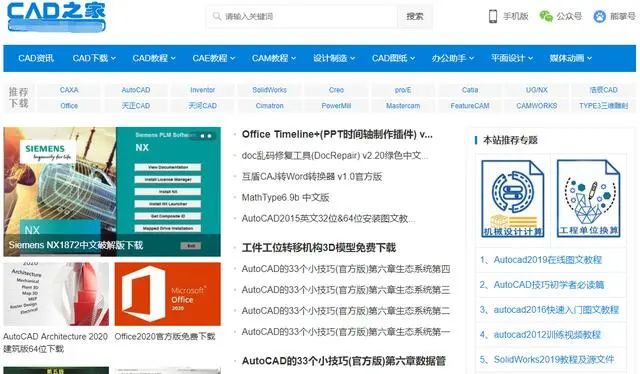
Task: Open the AutoCAD Architecture 2020 thumbnail
Action: click(56, 294)
